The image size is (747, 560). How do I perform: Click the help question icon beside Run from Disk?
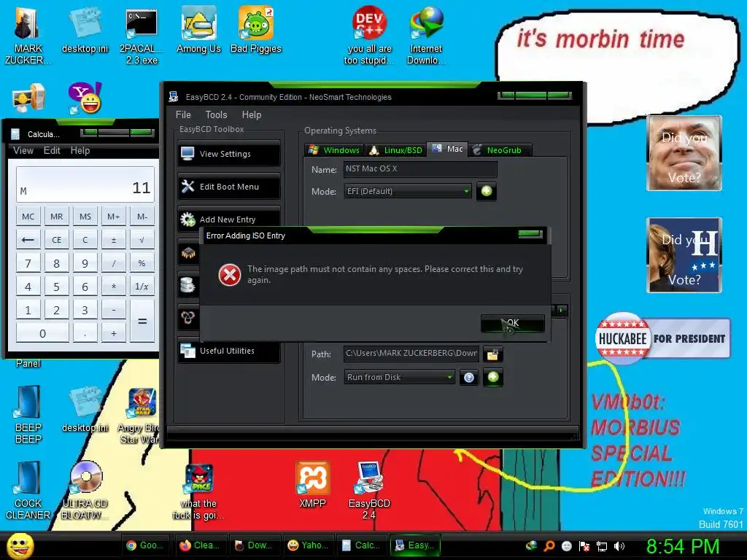[469, 378]
